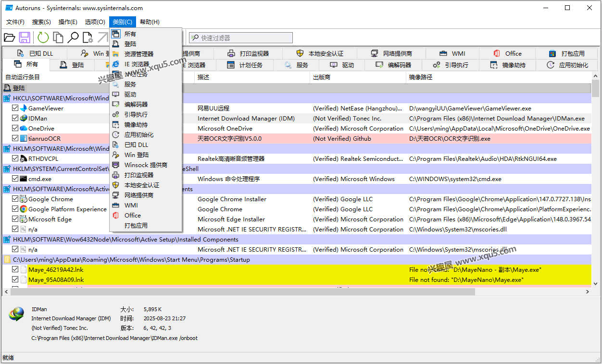Click the Jump-to arrow toolbar icon
This screenshot has height=364, width=602.
tap(103, 37)
